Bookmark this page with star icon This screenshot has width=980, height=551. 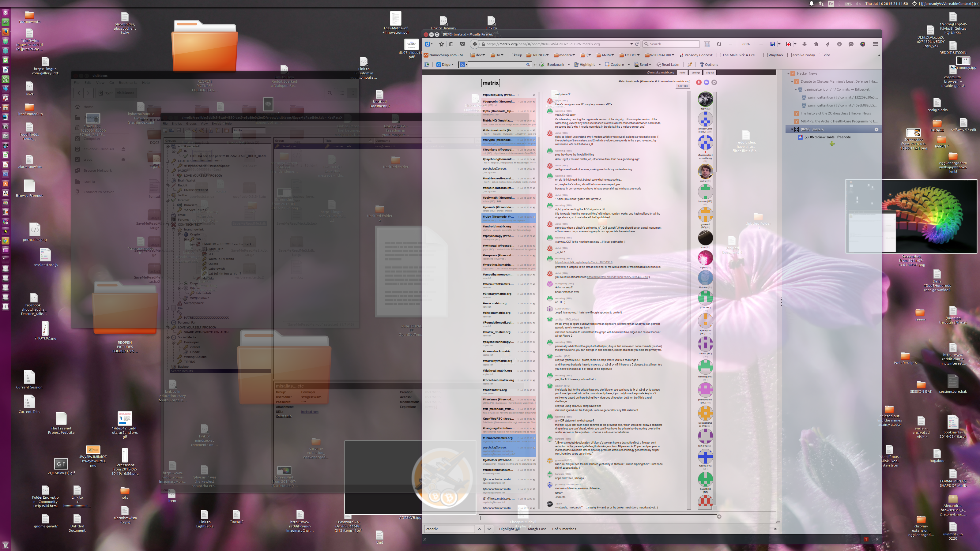point(441,44)
